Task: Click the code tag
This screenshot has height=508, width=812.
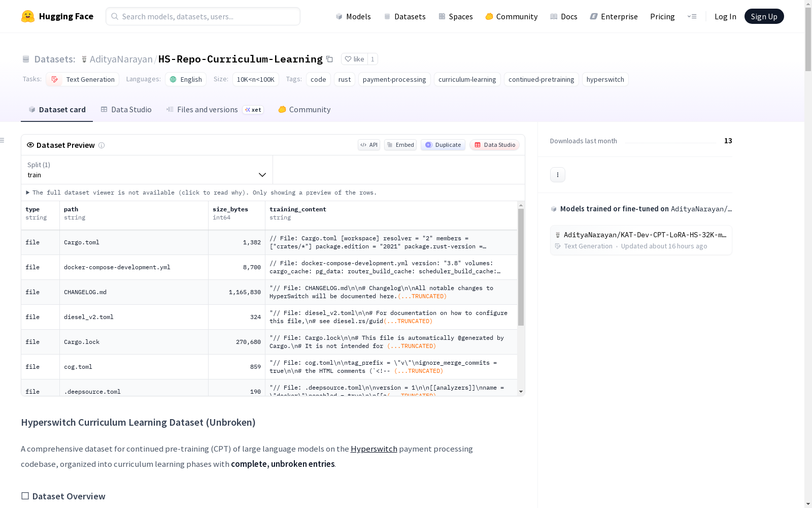Action: (318, 79)
